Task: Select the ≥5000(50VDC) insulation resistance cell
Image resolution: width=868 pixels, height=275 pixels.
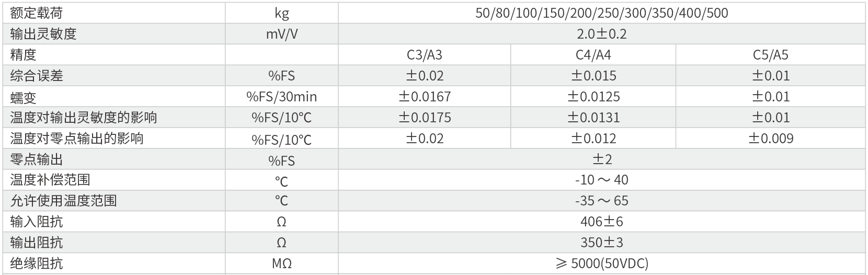Action: tap(601, 263)
